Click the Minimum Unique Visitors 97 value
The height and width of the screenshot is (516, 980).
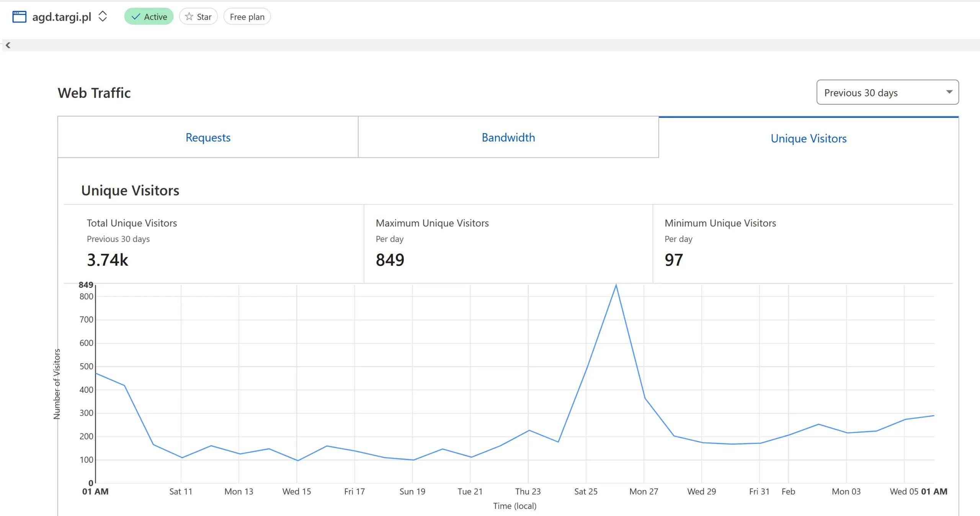pyautogui.click(x=673, y=260)
